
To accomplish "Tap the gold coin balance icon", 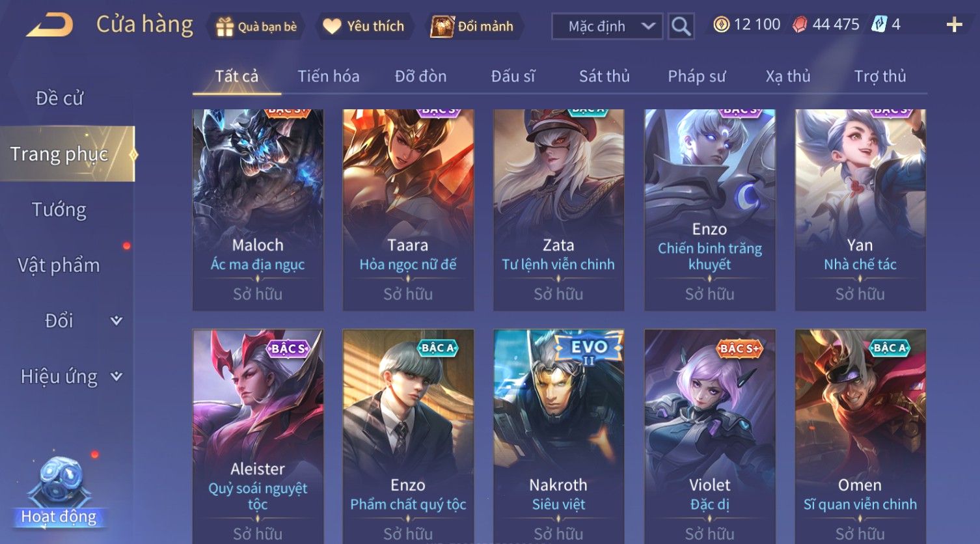I will 721,25.
